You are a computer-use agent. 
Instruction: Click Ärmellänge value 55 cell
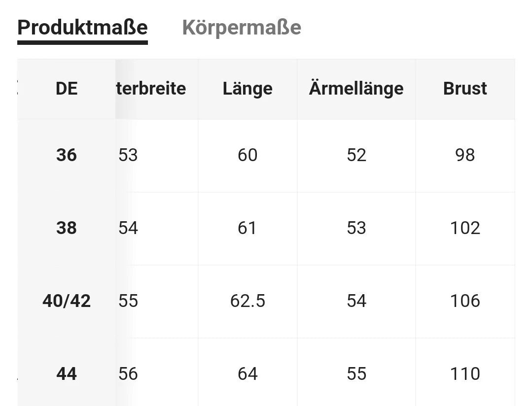(356, 374)
